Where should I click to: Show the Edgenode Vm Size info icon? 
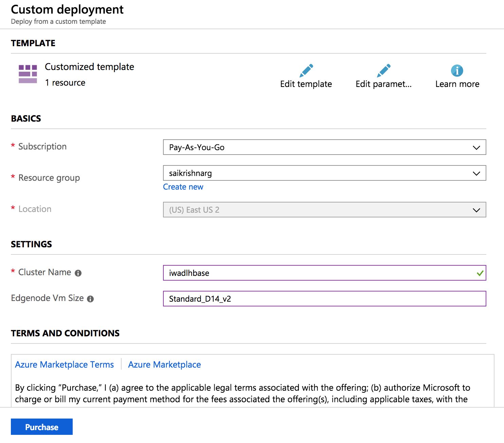point(90,299)
